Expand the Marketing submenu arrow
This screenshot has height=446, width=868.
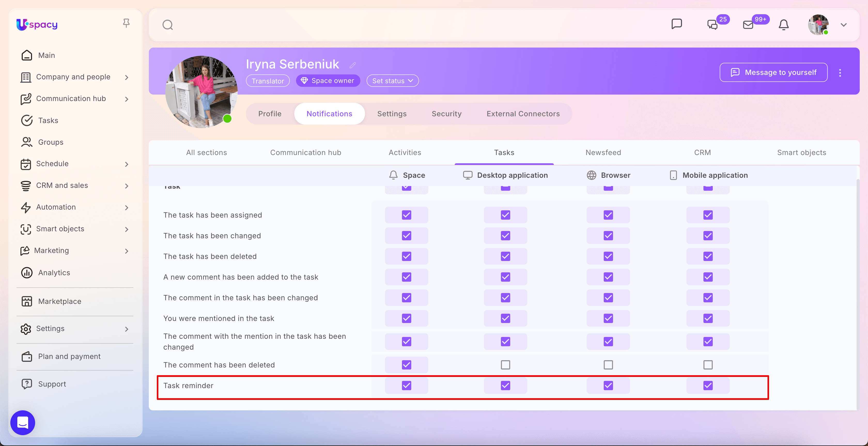tap(126, 251)
